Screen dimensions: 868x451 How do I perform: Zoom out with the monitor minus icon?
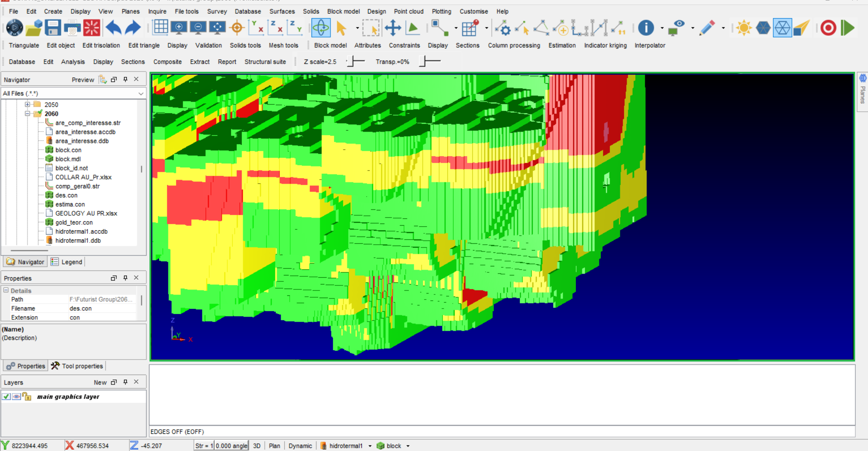(x=198, y=28)
